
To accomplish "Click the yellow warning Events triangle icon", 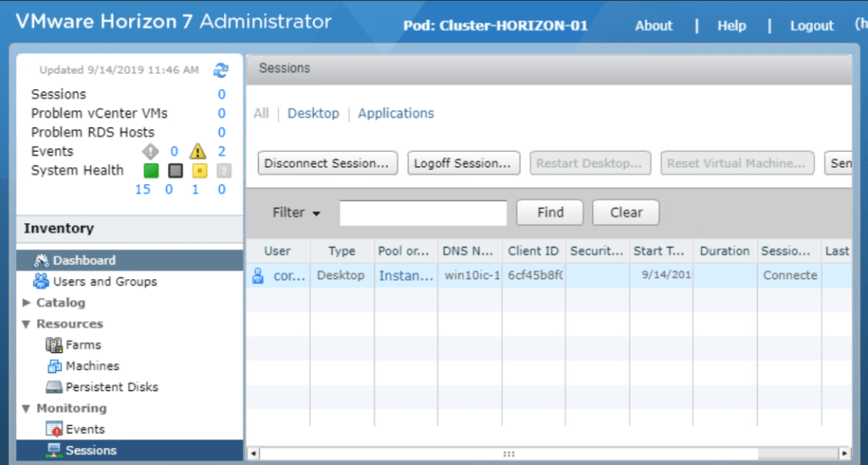I will (x=198, y=152).
